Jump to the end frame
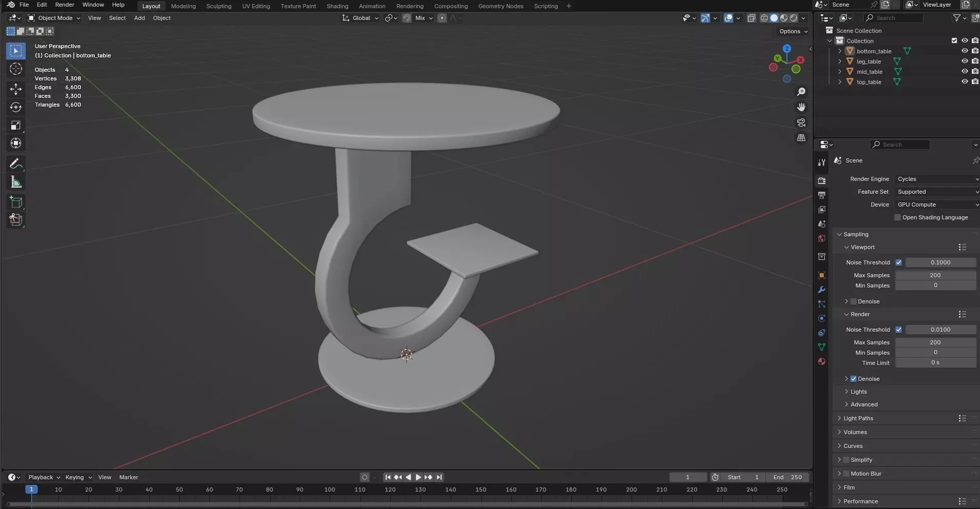This screenshot has width=980, height=509. pos(439,477)
